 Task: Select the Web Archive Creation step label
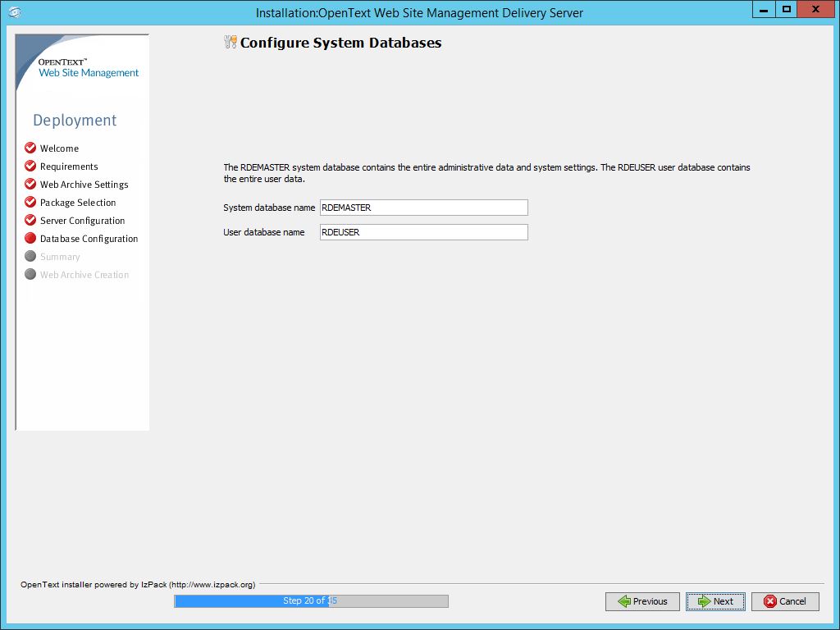[x=84, y=275]
